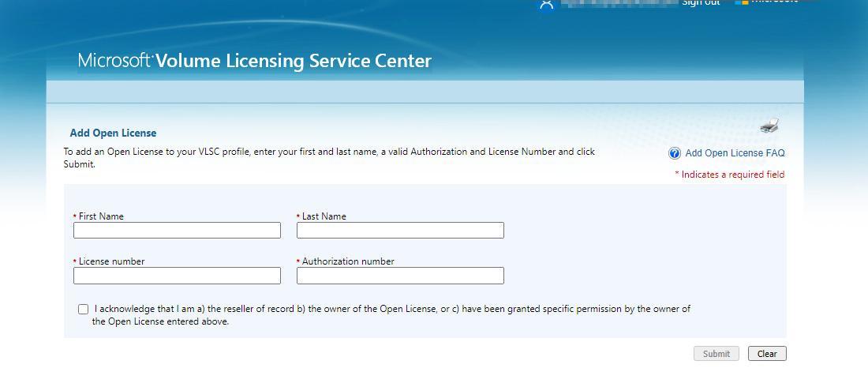The height and width of the screenshot is (387, 868).
Task: Click the Last Name label
Action: tap(324, 216)
